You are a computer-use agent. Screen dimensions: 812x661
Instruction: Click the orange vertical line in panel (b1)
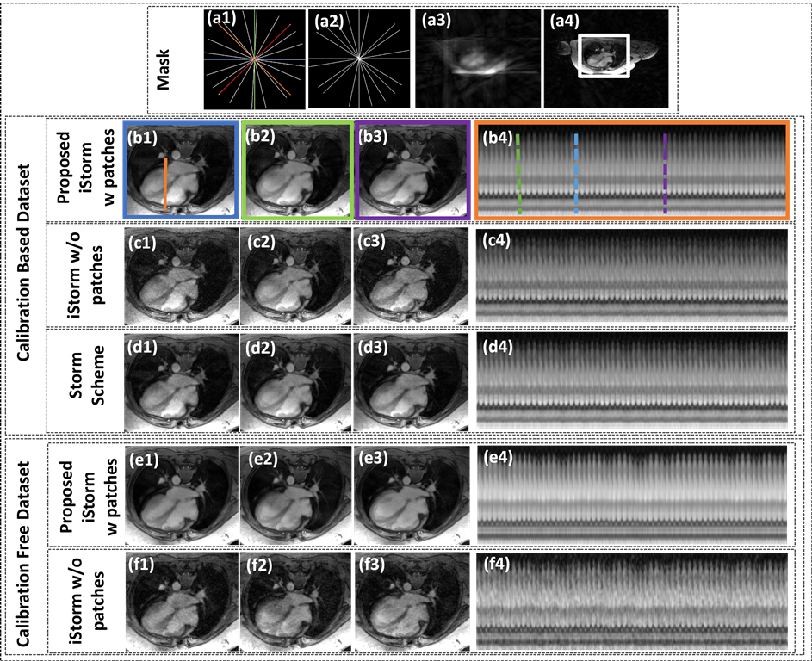(165, 182)
